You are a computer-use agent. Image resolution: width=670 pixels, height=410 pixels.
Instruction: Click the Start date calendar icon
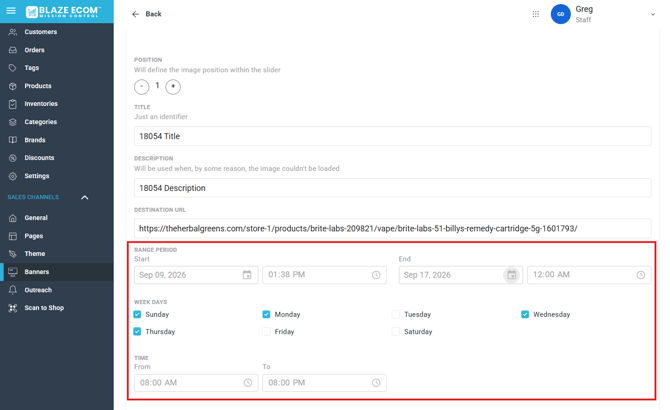(247, 275)
